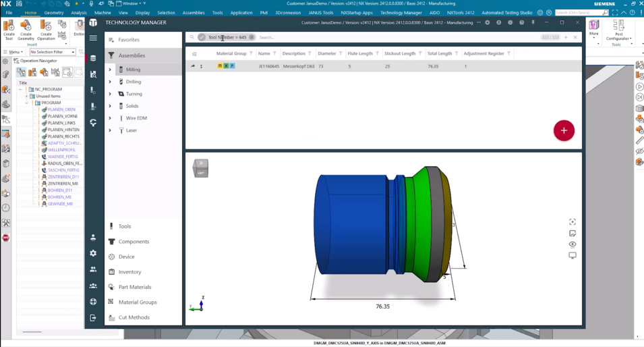Click the More button in NX ribbon

point(594,29)
